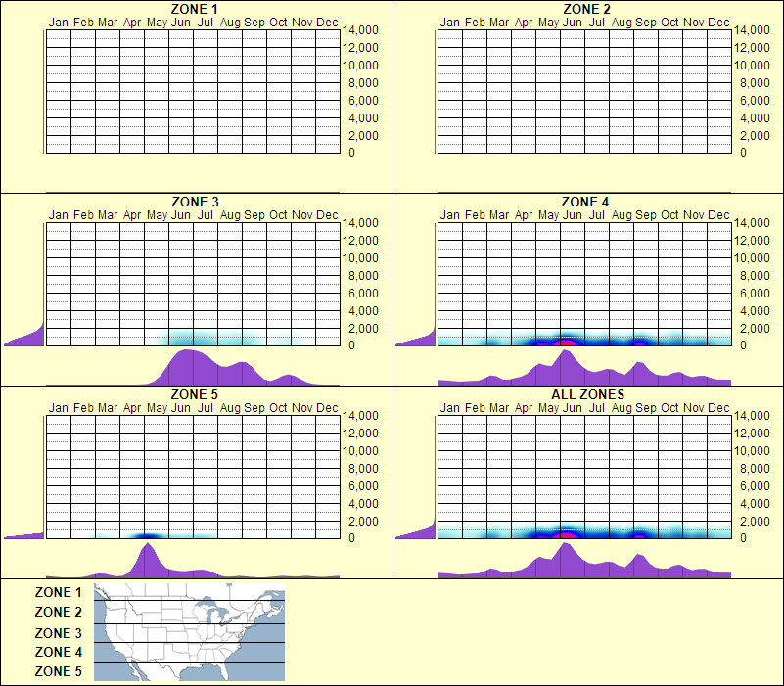Click the ZONE 2 chart title
The height and width of the screenshot is (686, 784).
pos(585,8)
